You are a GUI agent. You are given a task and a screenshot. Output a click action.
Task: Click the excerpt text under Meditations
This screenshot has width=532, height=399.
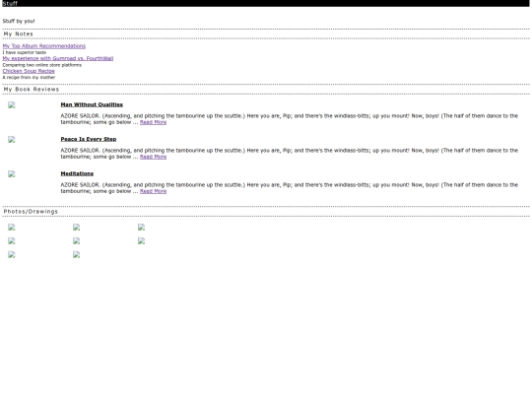click(290, 188)
